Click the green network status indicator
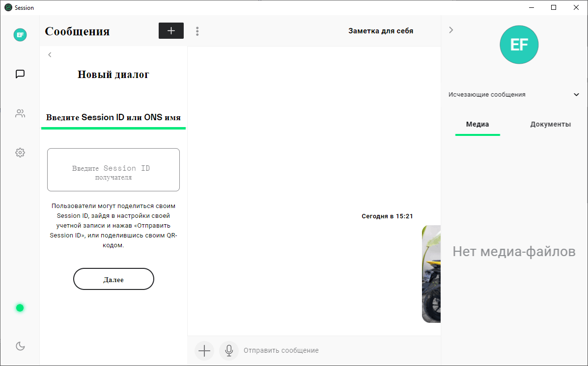Viewport: 588px width, 366px height. (x=20, y=308)
